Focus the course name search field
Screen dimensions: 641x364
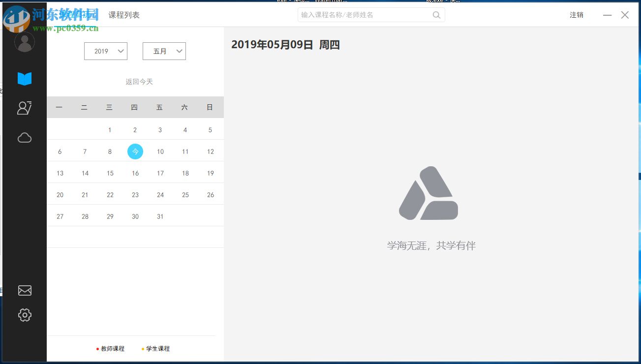pos(371,15)
